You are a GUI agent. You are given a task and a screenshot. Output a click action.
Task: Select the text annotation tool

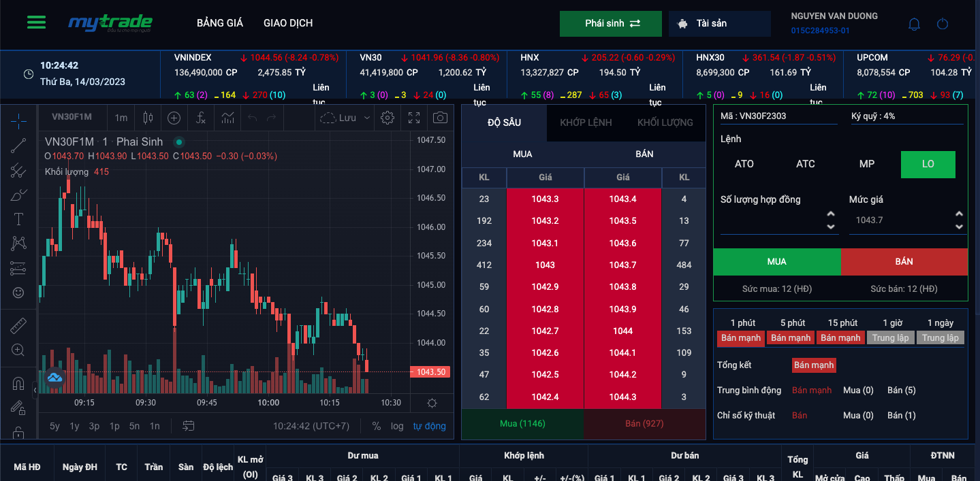tap(18, 219)
